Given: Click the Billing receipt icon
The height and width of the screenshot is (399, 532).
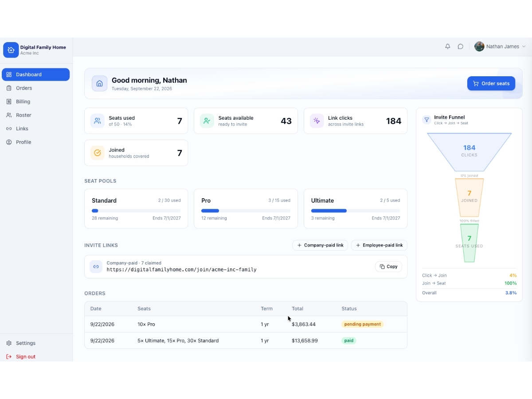Looking at the screenshot, I should coord(9,102).
